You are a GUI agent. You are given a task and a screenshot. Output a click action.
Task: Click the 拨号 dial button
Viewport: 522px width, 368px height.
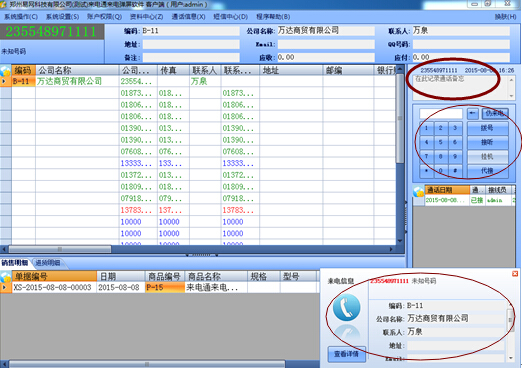487,128
